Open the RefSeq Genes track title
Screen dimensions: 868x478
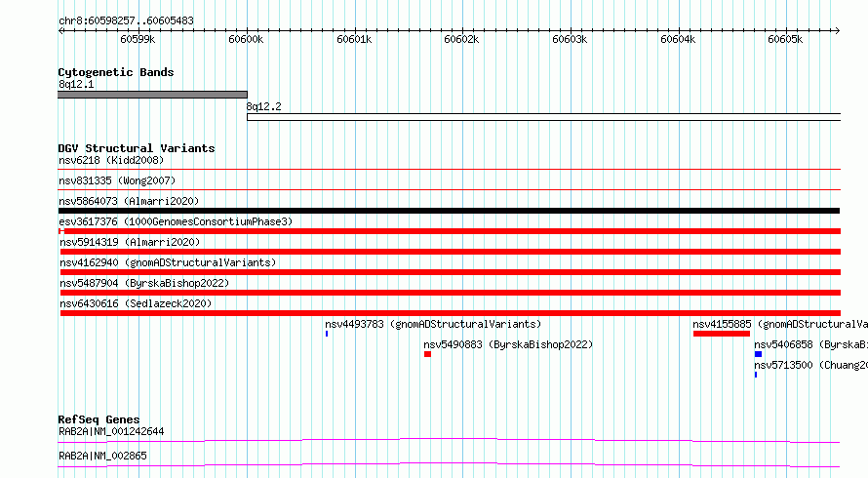coord(99,419)
